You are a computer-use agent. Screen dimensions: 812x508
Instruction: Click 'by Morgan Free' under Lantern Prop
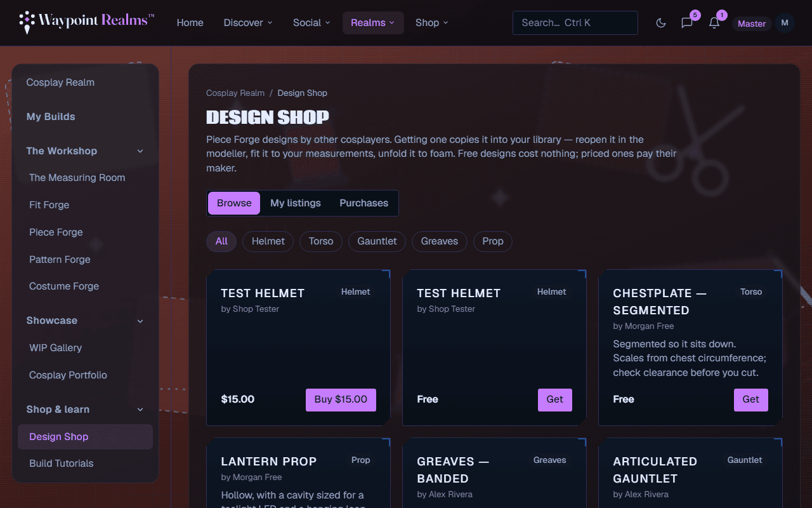(x=251, y=478)
